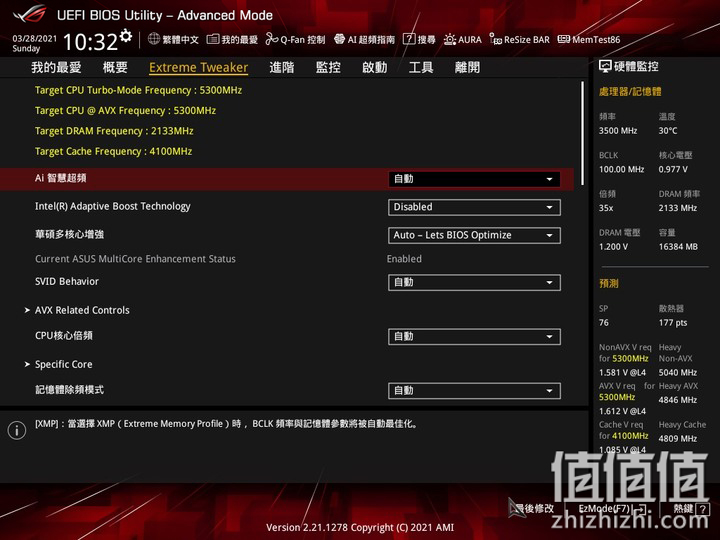Click the SP value 76
This screenshot has width=720, height=540.
[603, 323]
